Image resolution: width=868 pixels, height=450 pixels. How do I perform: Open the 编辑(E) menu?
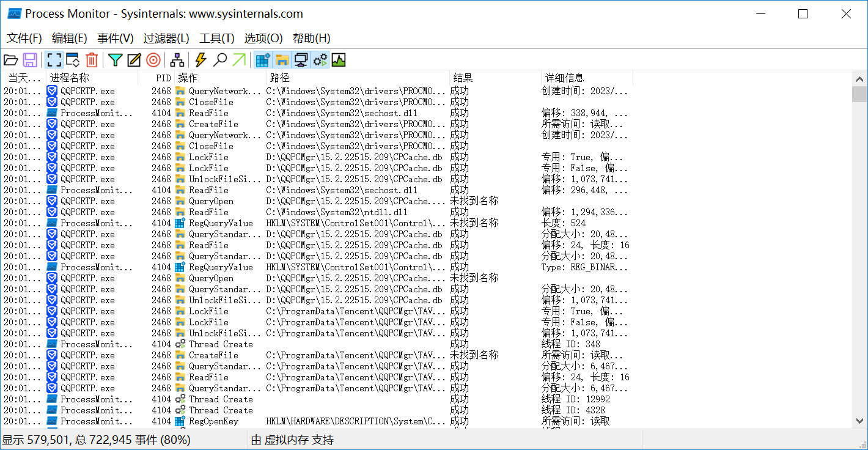[x=70, y=38]
